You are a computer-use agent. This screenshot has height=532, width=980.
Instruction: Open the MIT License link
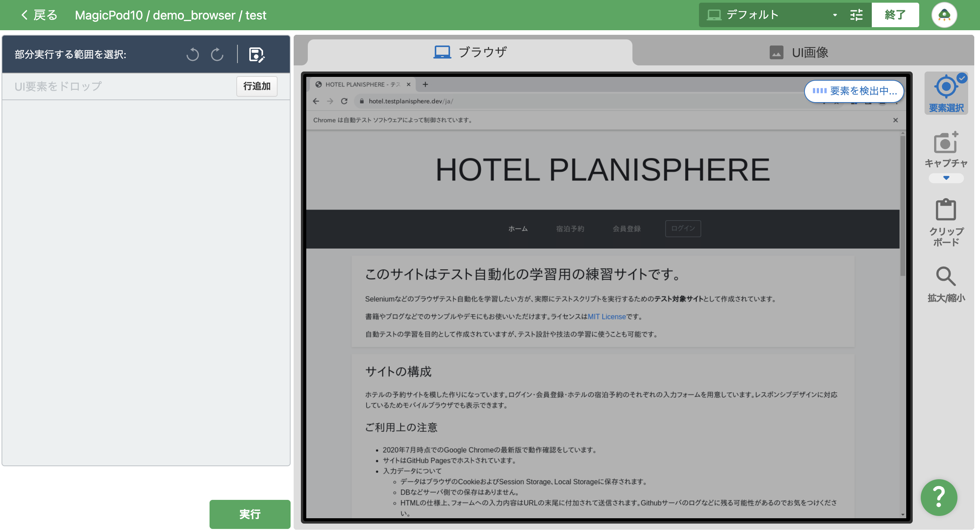click(607, 317)
